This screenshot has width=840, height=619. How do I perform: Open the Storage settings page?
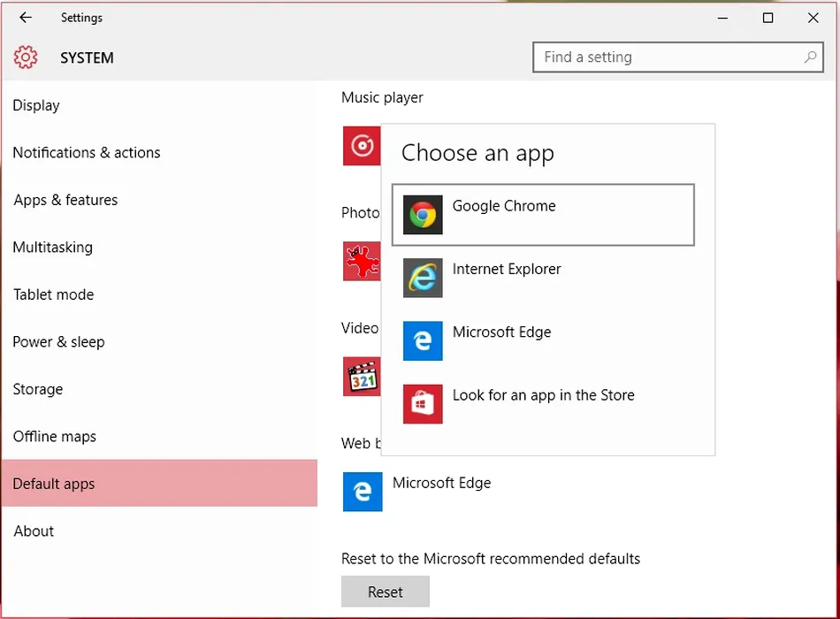point(38,389)
